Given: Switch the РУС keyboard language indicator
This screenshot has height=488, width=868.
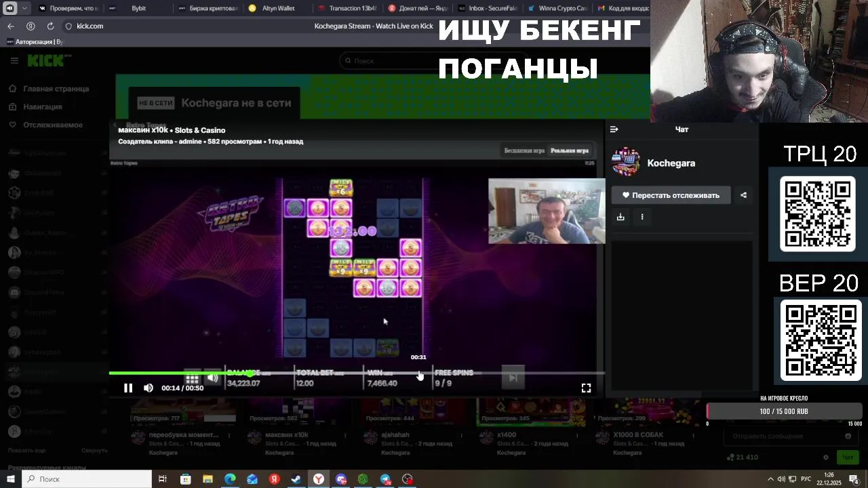Looking at the screenshot, I should tap(806, 479).
